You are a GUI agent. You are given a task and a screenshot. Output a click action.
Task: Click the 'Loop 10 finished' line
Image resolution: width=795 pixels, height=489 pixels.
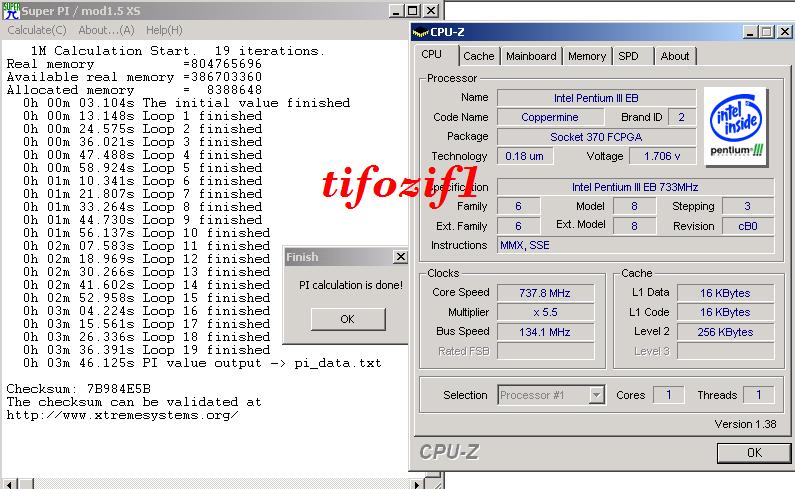pyautogui.click(x=147, y=233)
